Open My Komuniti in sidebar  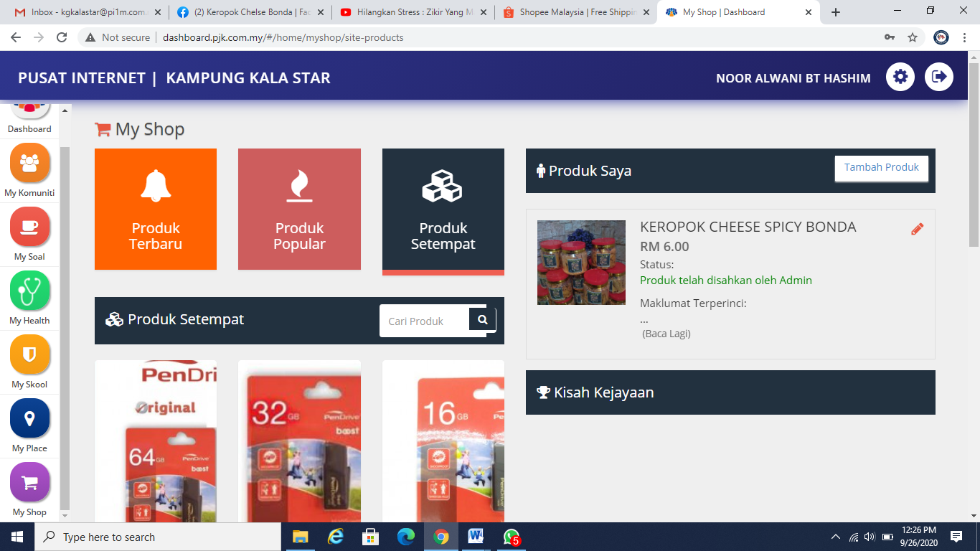[29, 164]
